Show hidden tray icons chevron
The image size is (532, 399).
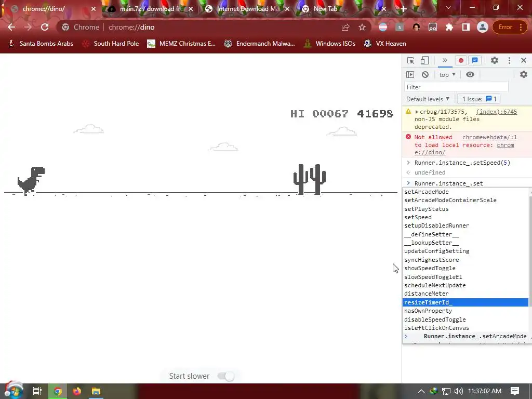421,391
